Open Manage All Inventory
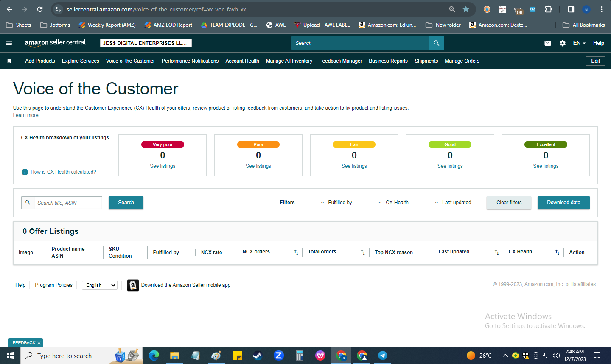This screenshot has width=611, height=364. (x=289, y=61)
